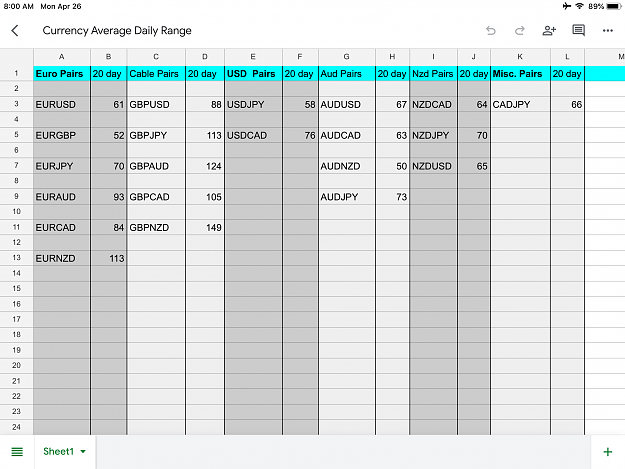Select the cell with value 73
The height and width of the screenshot is (469, 625).
click(x=392, y=196)
